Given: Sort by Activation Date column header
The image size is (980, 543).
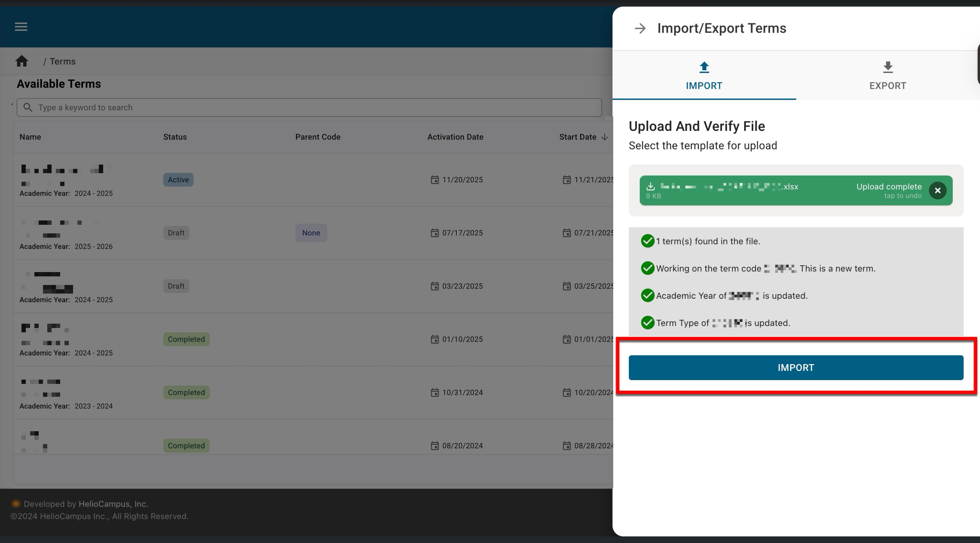Looking at the screenshot, I should [455, 137].
